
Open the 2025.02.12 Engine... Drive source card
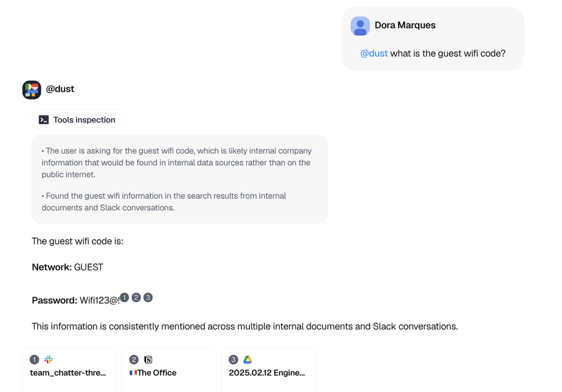269,370
